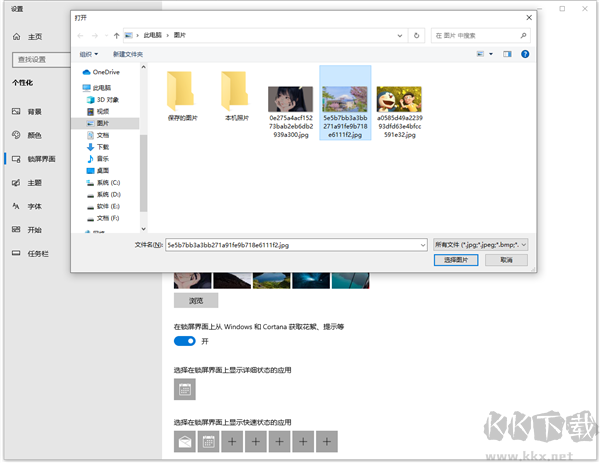Click 图片 in the address breadcrumb
600x463 pixels.
click(x=179, y=35)
